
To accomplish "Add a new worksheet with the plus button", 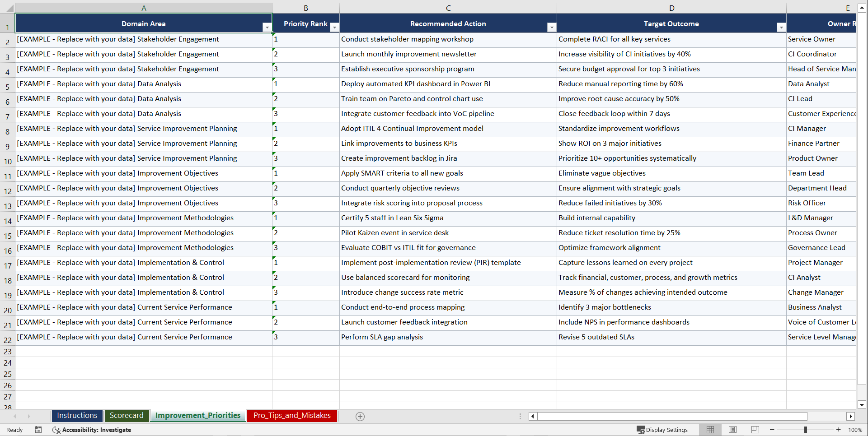I will pos(360,416).
